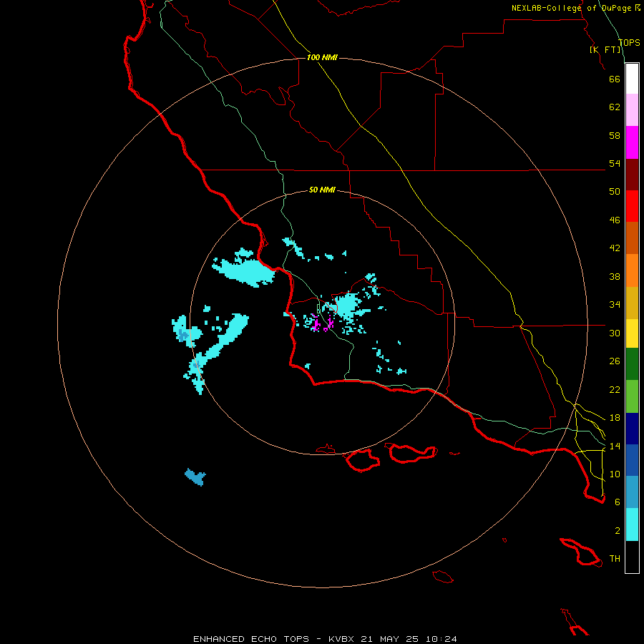Click the 100 NMI range ring label
Image resolution: width=644 pixels, height=644 pixels.
(322, 57)
